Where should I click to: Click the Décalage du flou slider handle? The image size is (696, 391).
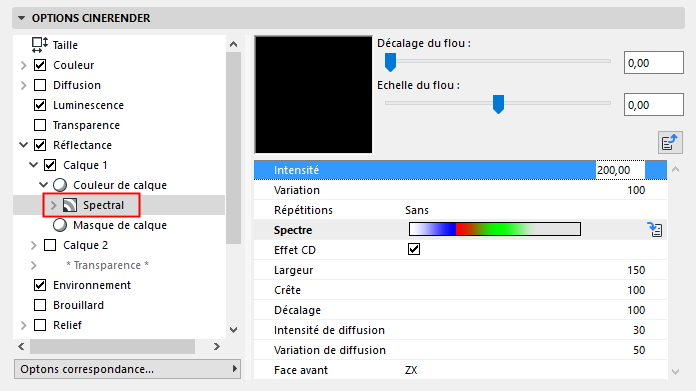pos(390,63)
